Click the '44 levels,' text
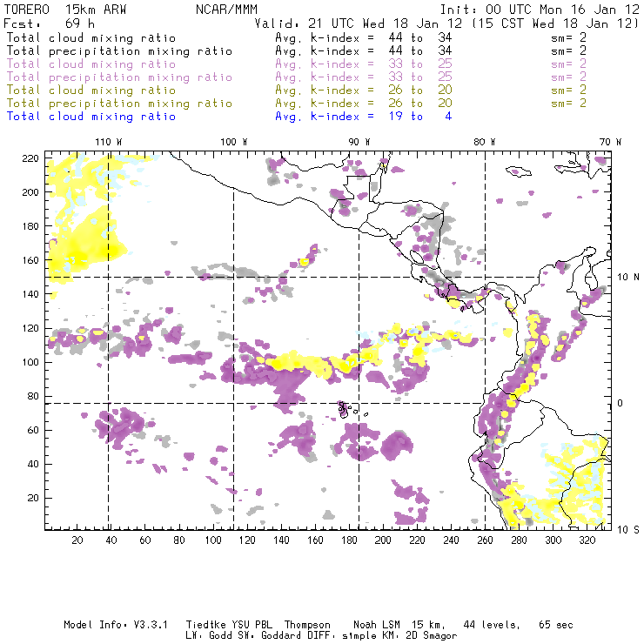The width and height of the screenshot is (644, 644). pos(492,625)
